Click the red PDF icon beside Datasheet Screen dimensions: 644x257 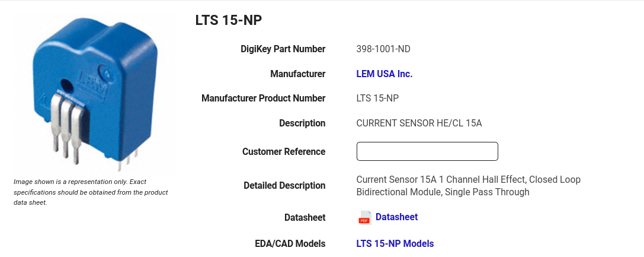point(364,217)
